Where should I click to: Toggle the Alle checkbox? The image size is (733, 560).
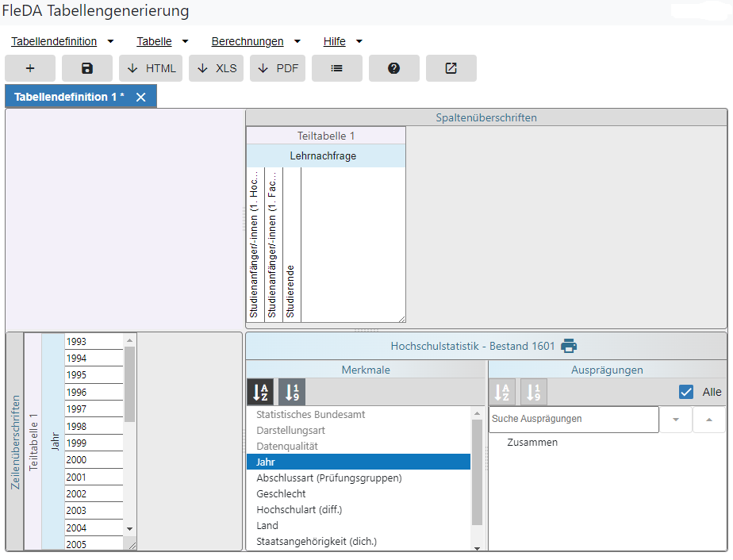pos(686,392)
